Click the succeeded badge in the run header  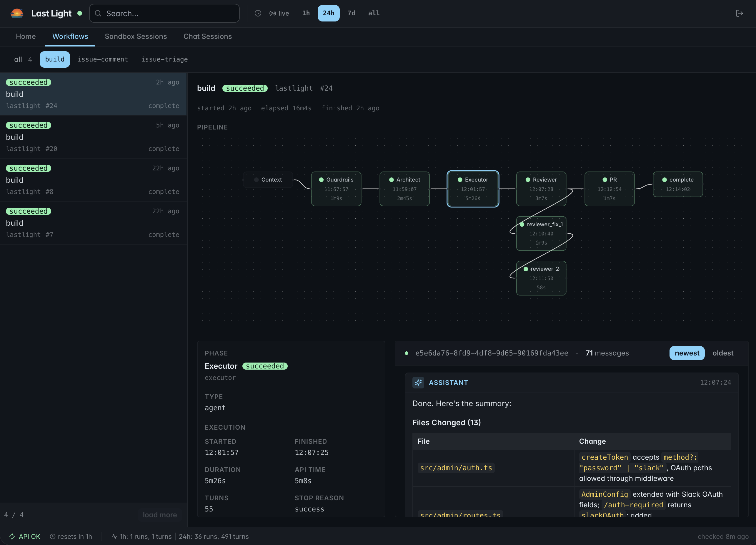[x=245, y=88]
